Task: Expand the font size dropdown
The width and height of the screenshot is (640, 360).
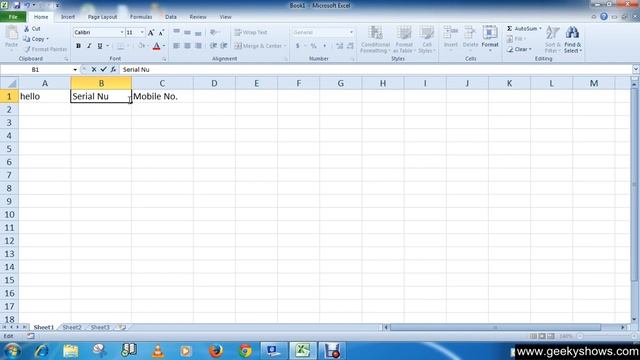Action: pyautogui.click(x=142, y=32)
